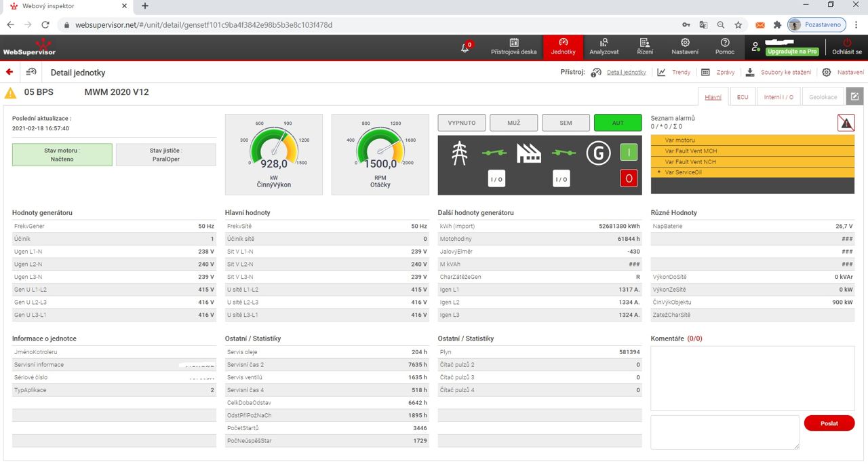Click the WebSupervisor logo
This screenshot has width=868, height=464.
point(29,47)
